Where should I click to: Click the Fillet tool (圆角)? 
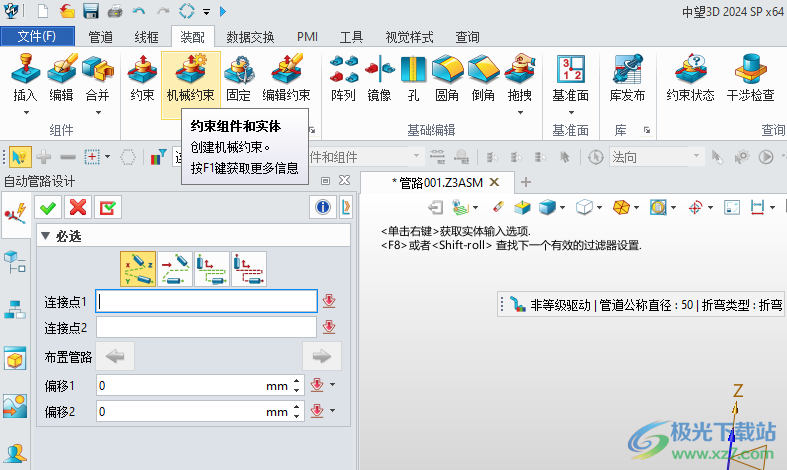[x=447, y=78]
